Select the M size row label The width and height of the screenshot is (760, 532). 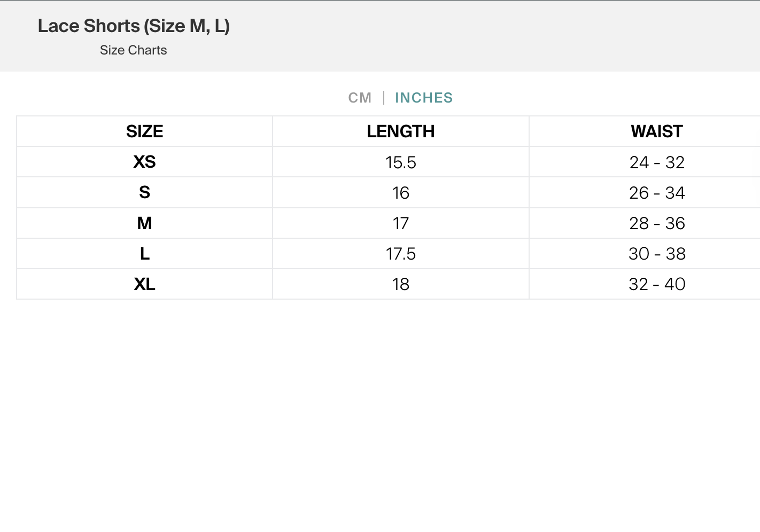pyautogui.click(x=145, y=223)
